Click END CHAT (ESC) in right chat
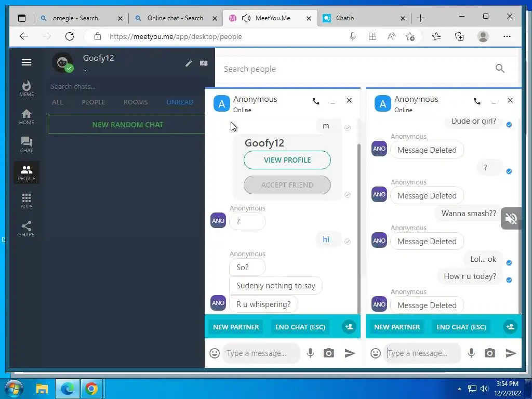 [461, 327]
